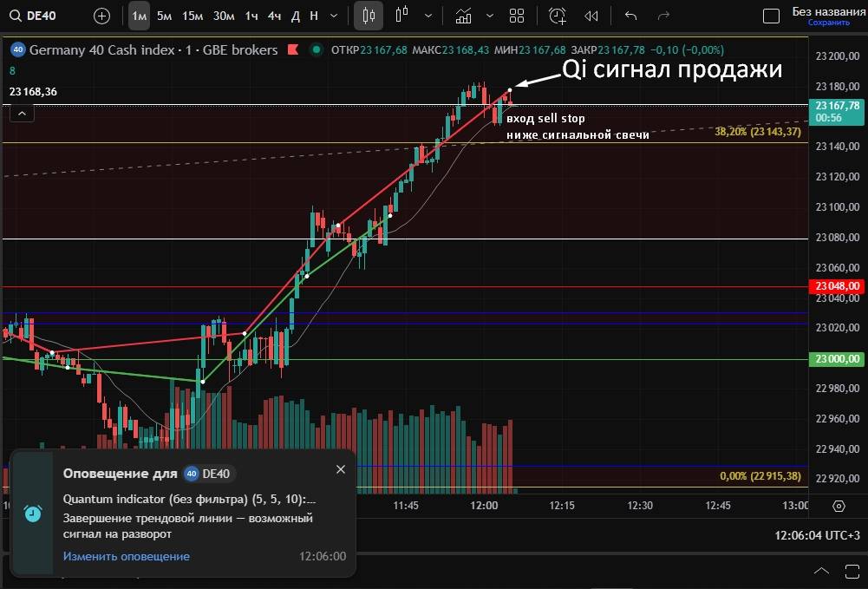Image resolution: width=868 pixels, height=589 pixels.
Task: Toggle the layout selection square box
Action: click(x=770, y=16)
